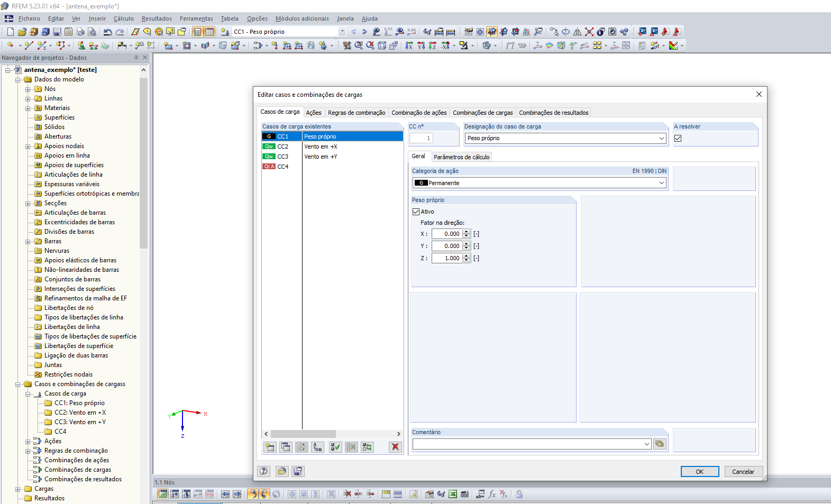Select all load cases with checkmark icon
The width and height of the screenshot is (831, 504).
click(335, 447)
